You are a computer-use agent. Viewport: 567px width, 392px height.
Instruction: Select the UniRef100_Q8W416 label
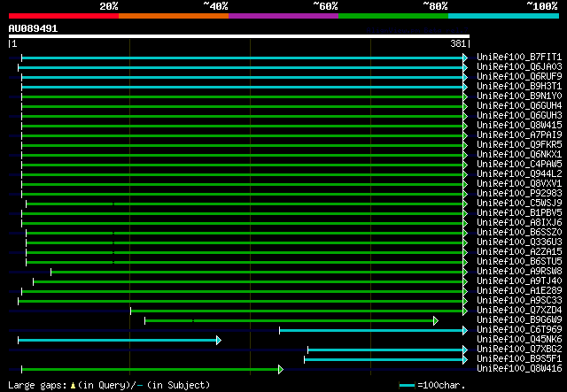[519, 369]
